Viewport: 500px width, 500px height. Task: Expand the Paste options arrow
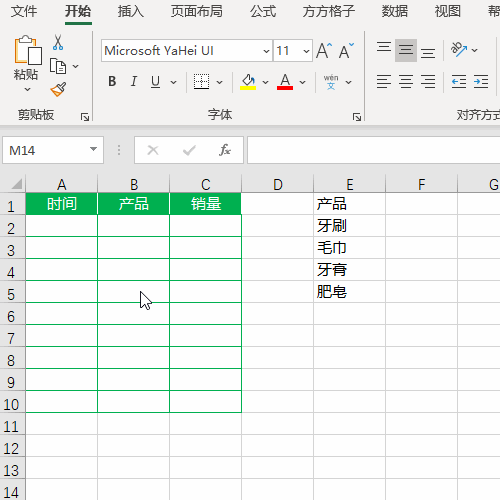click(27, 89)
